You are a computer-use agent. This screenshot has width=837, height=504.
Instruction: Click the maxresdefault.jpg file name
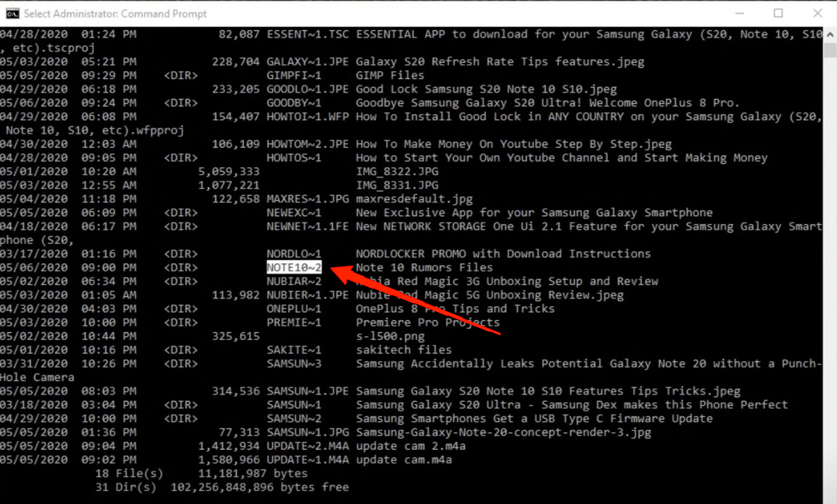(x=414, y=199)
